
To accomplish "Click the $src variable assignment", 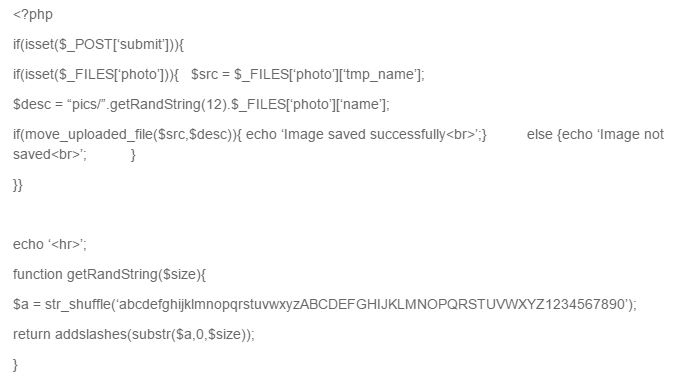I will (308, 74).
